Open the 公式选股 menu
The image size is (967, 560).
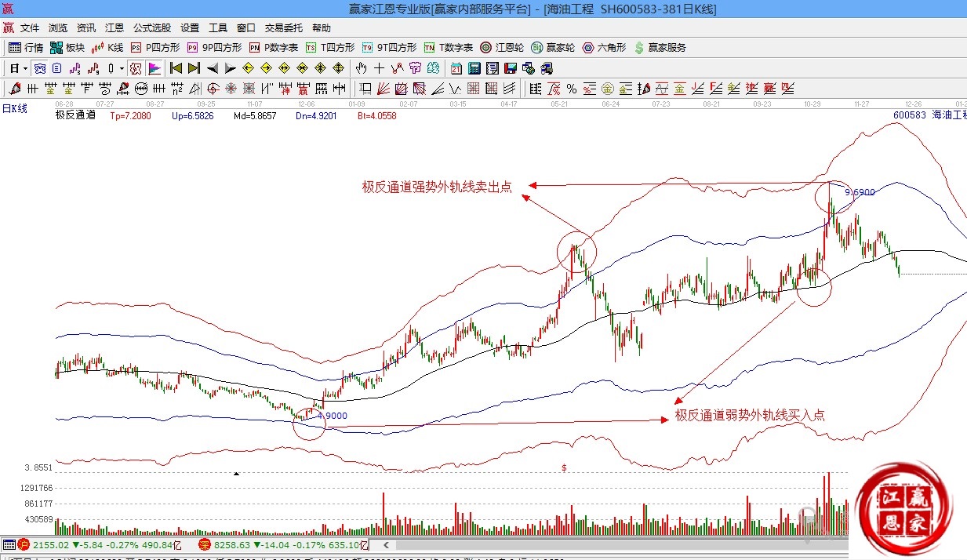(x=152, y=27)
